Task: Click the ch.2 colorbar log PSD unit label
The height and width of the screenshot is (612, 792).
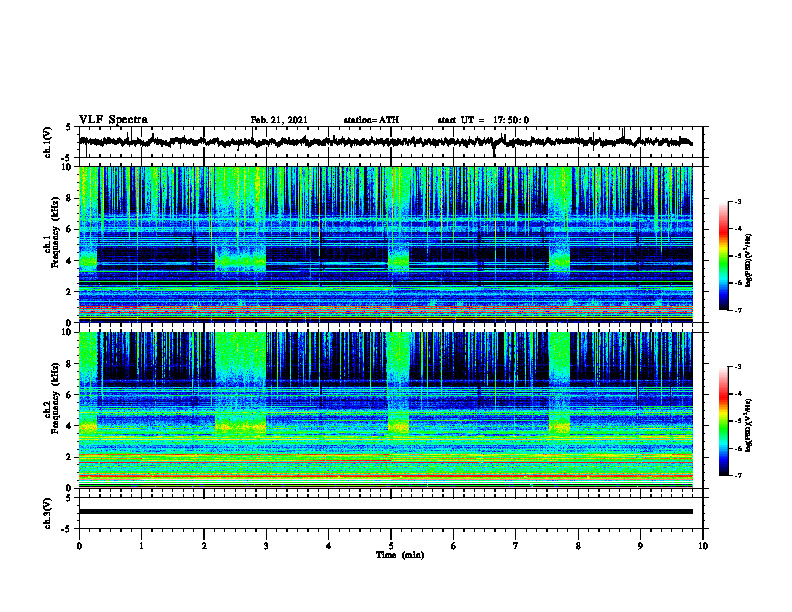Action: [x=749, y=426]
